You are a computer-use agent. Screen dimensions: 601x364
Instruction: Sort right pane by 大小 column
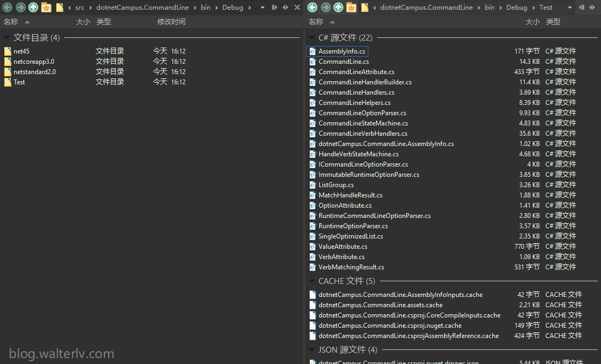[532, 22]
